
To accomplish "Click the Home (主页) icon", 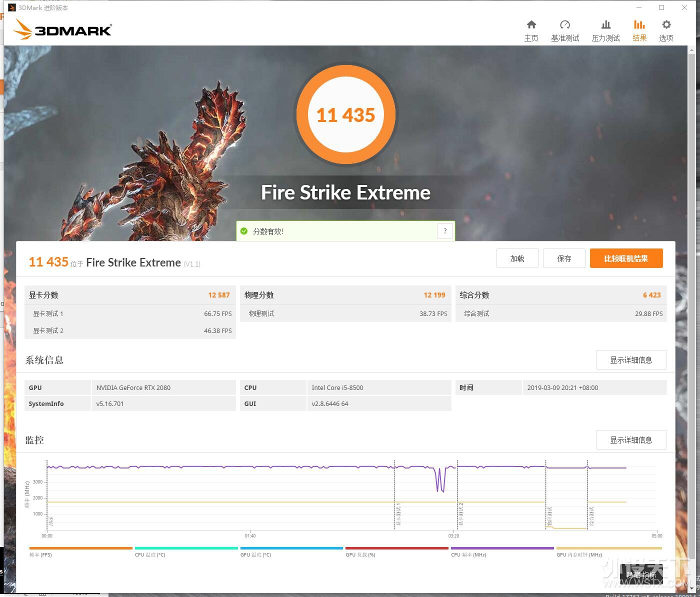I will point(531,24).
